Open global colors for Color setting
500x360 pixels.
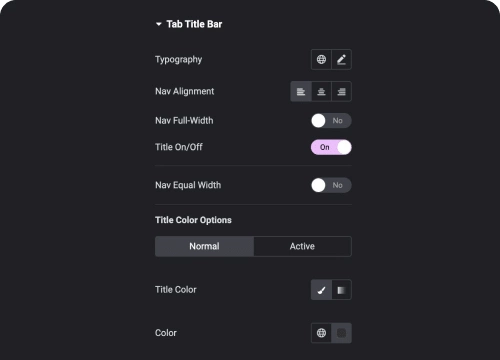321,333
